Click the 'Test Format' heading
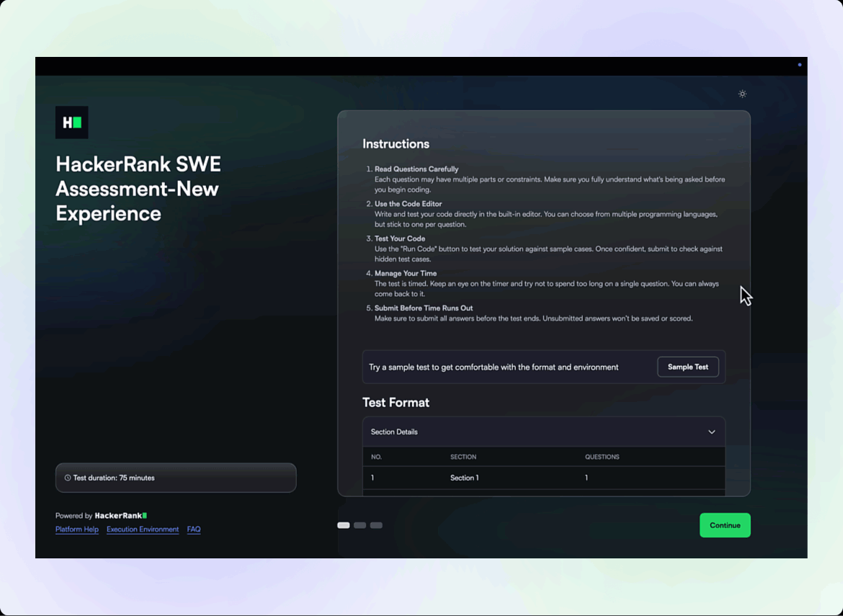 [396, 403]
